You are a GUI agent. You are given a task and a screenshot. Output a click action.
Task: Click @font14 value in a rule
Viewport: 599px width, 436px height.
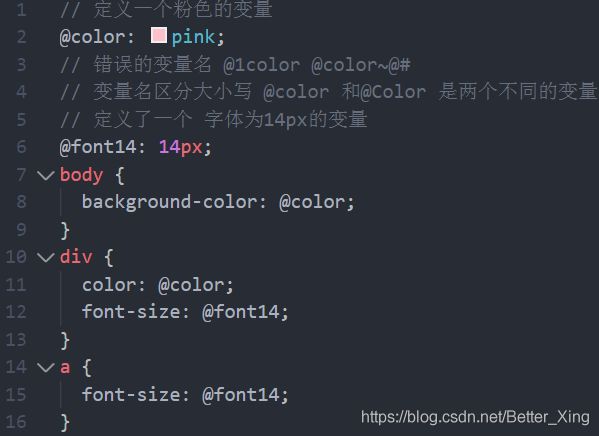[241, 395]
